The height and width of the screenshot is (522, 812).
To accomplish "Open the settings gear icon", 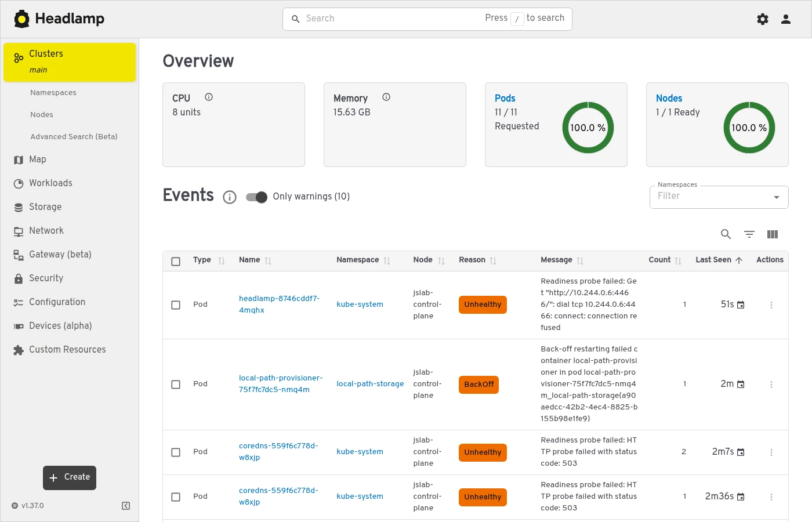I will [x=763, y=19].
